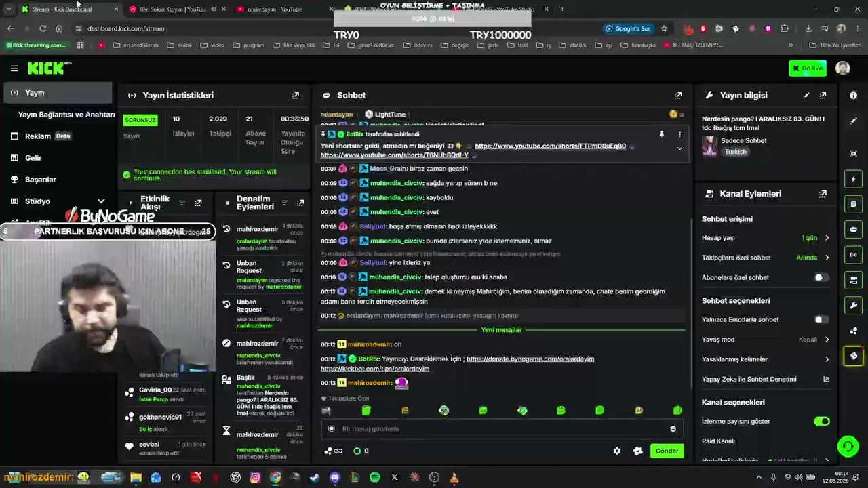The image size is (868, 488).
Task: Click the info icon in right sidebar
Action: (x=854, y=96)
